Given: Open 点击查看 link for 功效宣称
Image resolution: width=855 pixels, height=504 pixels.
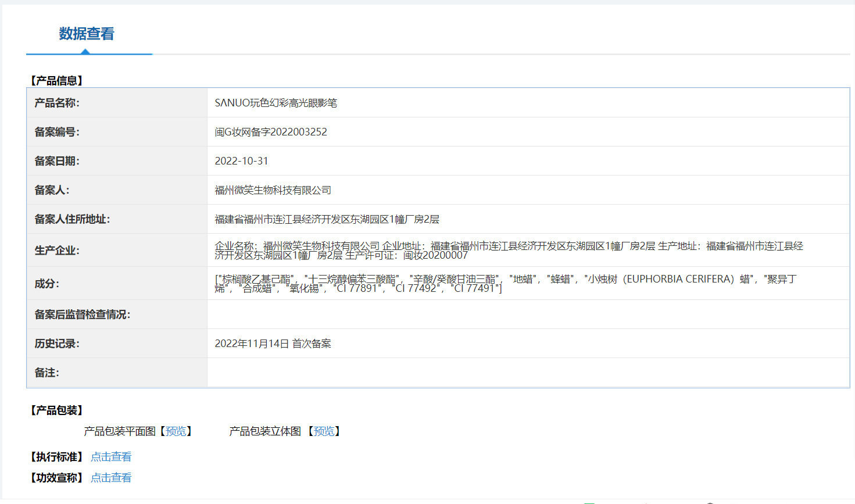Looking at the screenshot, I should tap(111, 478).
